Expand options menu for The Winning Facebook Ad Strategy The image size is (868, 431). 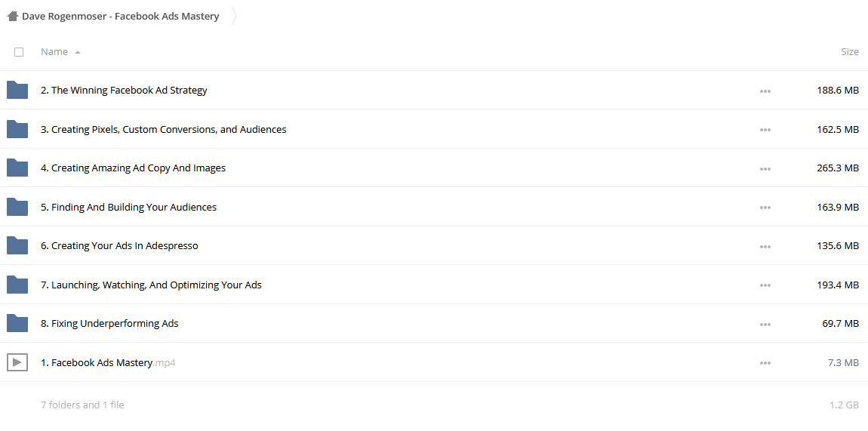coord(765,91)
